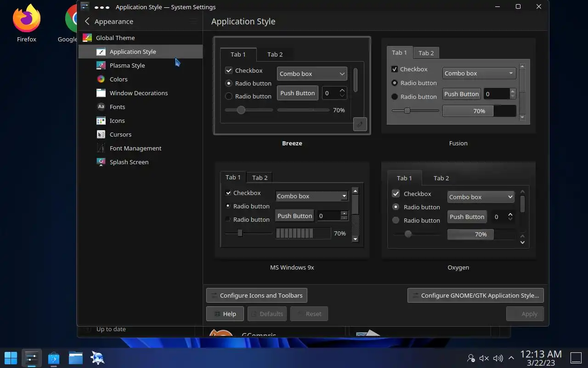The height and width of the screenshot is (368, 588).
Task: Open the Combo box in Fusion preview
Action: (x=479, y=73)
